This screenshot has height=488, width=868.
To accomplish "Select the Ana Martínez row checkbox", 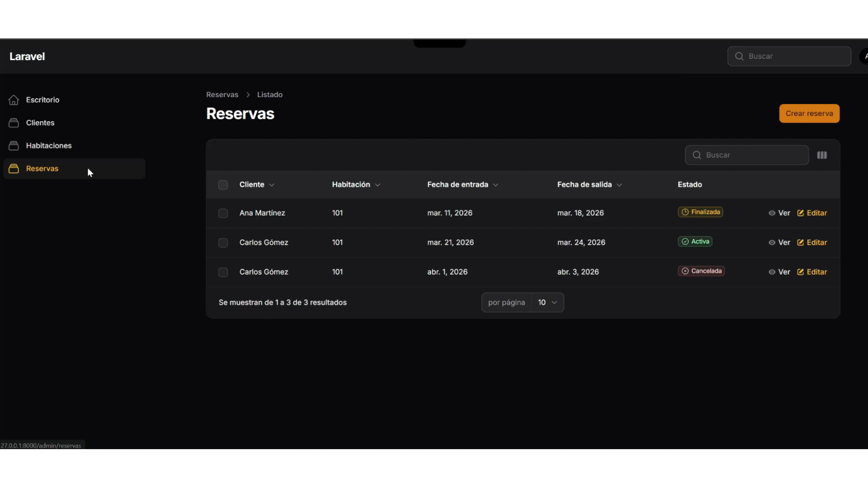I will click(223, 213).
